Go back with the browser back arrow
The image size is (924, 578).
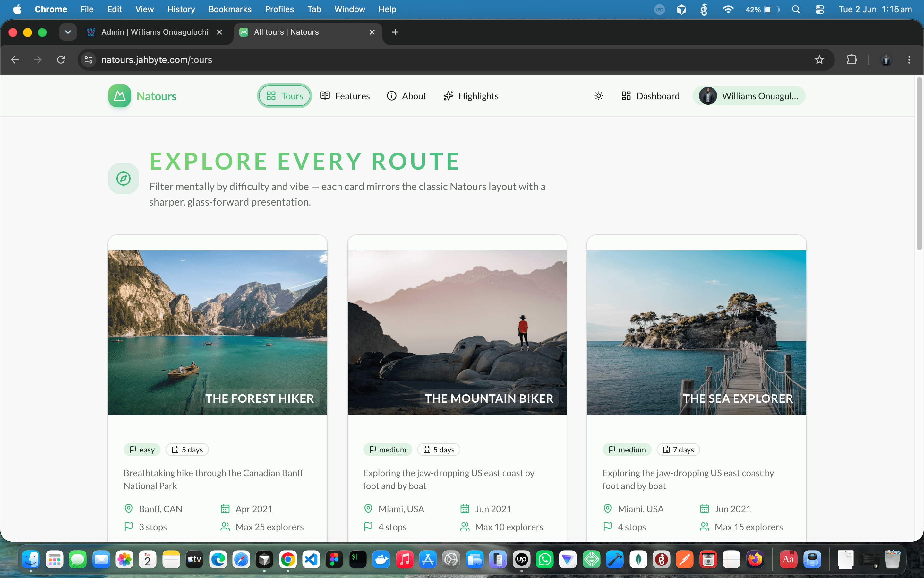pyautogui.click(x=15, y=60)
